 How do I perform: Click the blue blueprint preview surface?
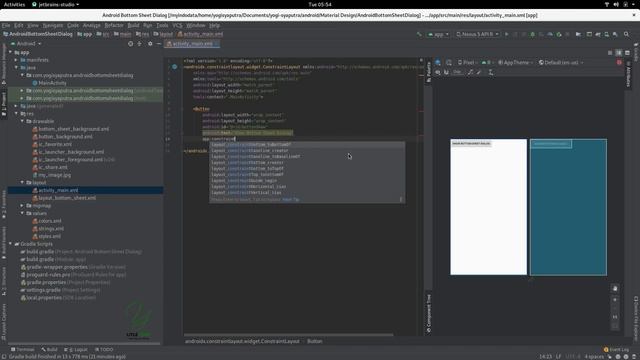click(x=568, y=207)
